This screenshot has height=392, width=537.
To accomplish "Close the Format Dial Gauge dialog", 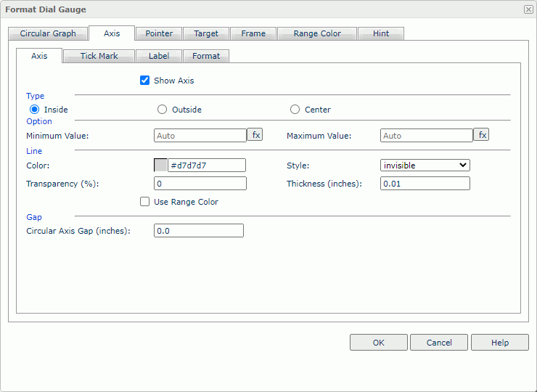I will coord(528,9).
